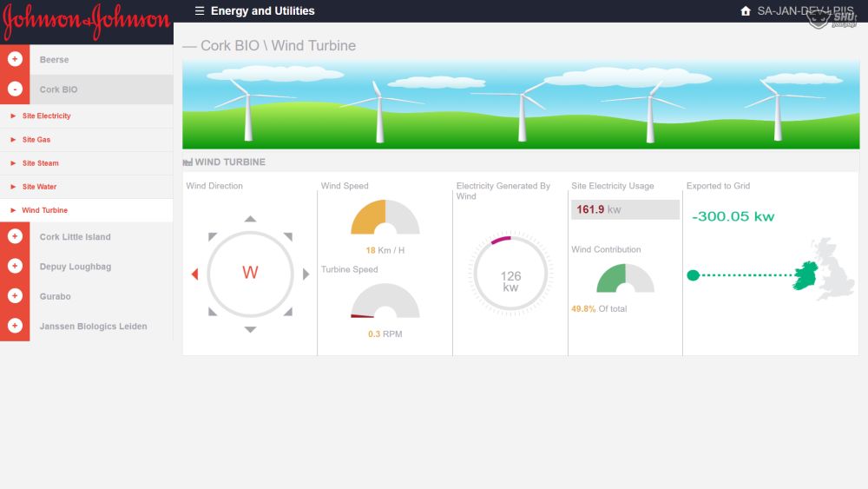Click the north arrow on compass
Screen dimensions: 868x489
pos(250,219)
